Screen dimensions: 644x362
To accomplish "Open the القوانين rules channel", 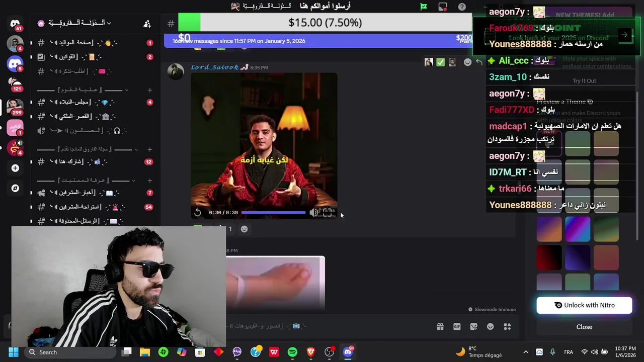I will pos(95,57).
